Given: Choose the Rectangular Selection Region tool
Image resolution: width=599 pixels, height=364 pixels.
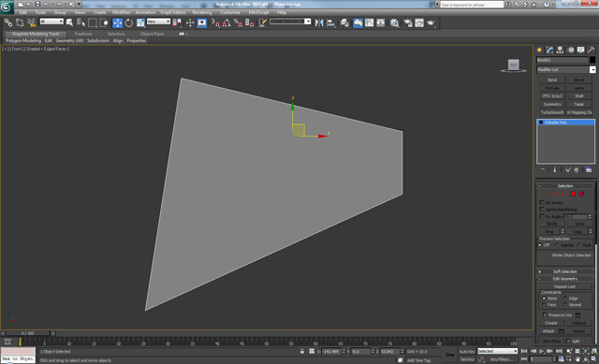Looking at the screenshot, I should click(x=93, y=22).
